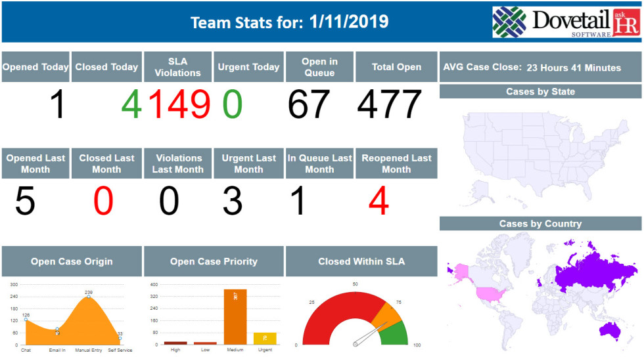Select the Closed Within SLA panel header
Viewport: 644px width, 359px height.
pyautogui.click(x=361, y=261)
